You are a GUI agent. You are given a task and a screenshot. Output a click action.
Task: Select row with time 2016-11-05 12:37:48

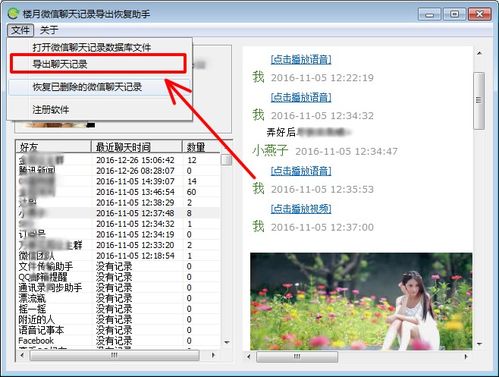pyautogui.click(x=118, y=213)
